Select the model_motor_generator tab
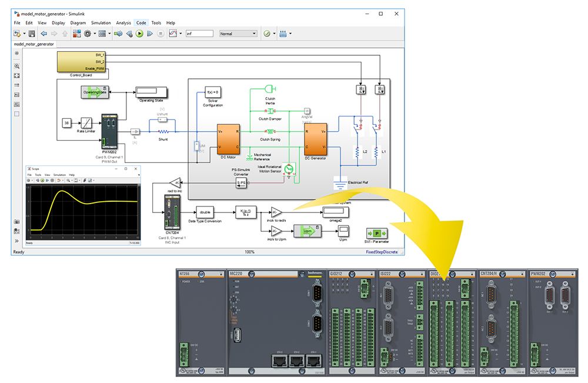The image size is (588, 383). tap(34, 44)
